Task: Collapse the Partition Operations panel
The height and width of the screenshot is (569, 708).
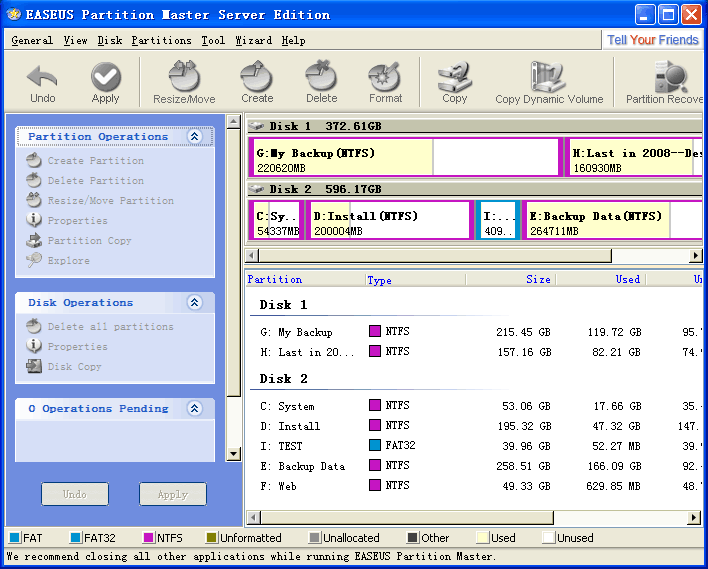Action: click(x=194, y=136)
